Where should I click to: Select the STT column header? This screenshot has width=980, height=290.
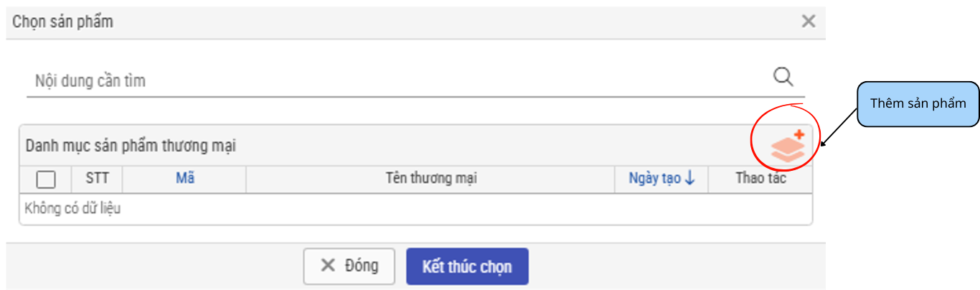coord(97,179)
